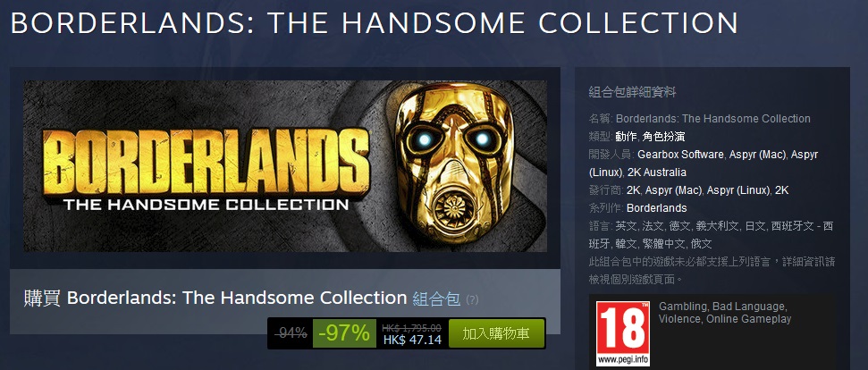This screenshot has height=370, width=868.
Task: Click the -97% discount badge
Action: pyautogui.click(x=344, y=333)
